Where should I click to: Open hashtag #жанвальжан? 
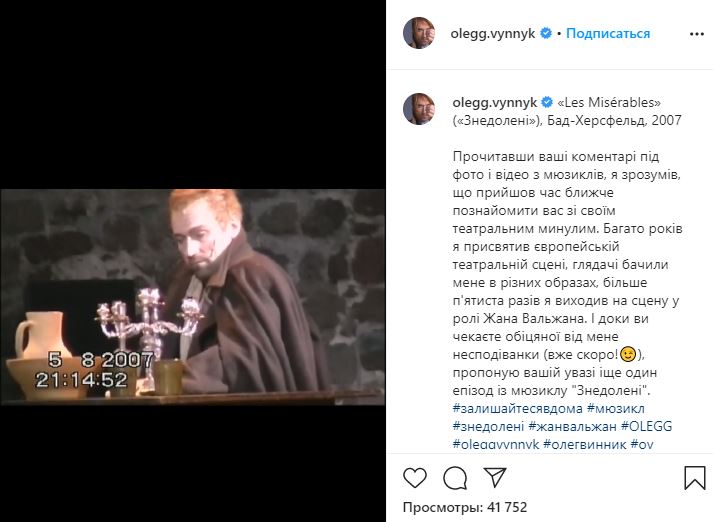click(x=572, y=427)
